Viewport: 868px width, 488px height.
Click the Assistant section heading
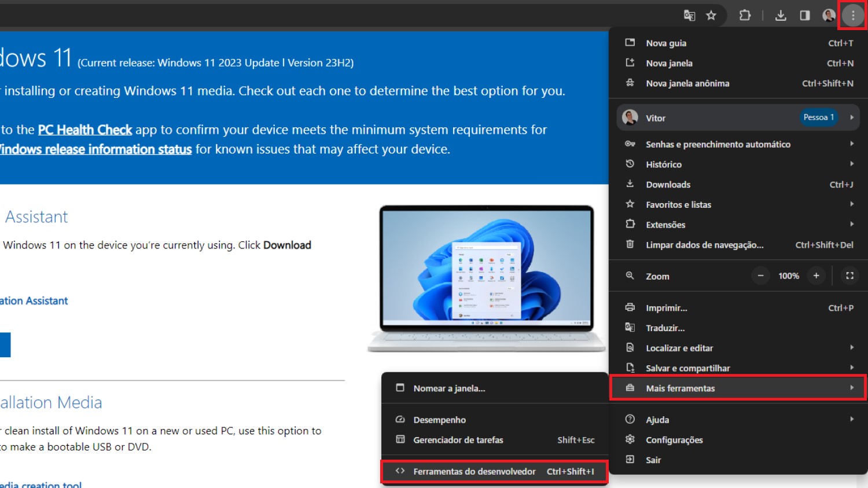point(36,217)
